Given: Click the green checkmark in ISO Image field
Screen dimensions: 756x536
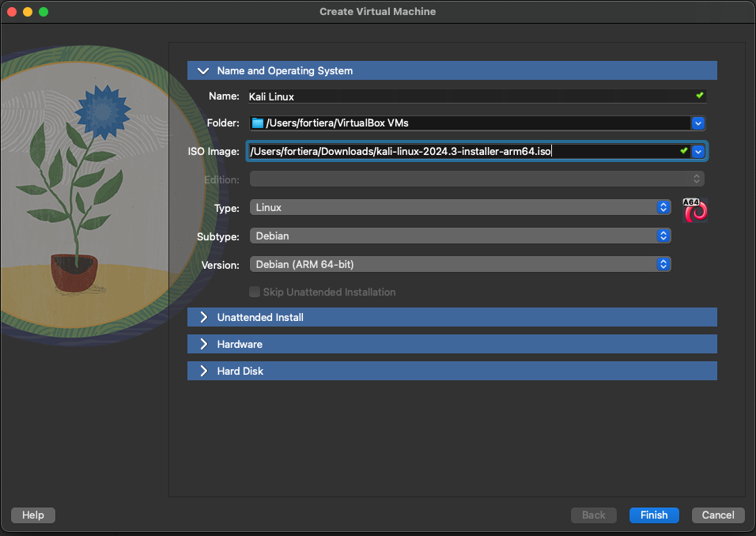Looking at the screenshot, I should tap(683, 150).
